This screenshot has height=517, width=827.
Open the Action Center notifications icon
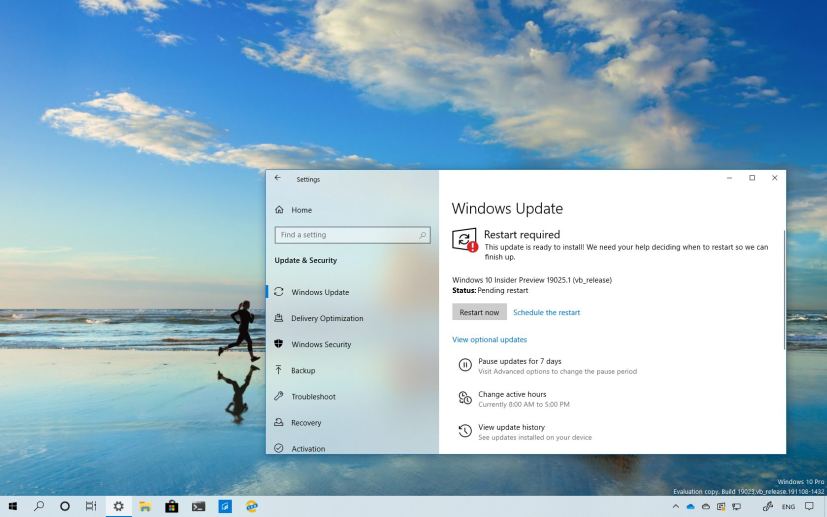[809, 506]
